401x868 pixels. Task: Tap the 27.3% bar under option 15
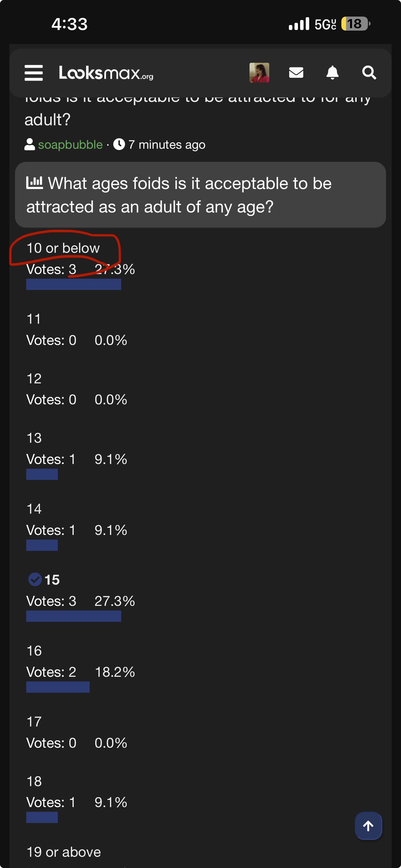74,616
